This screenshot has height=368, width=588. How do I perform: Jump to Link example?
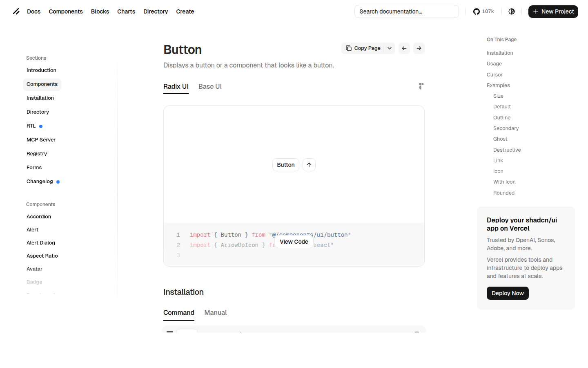tap(498, 161)
